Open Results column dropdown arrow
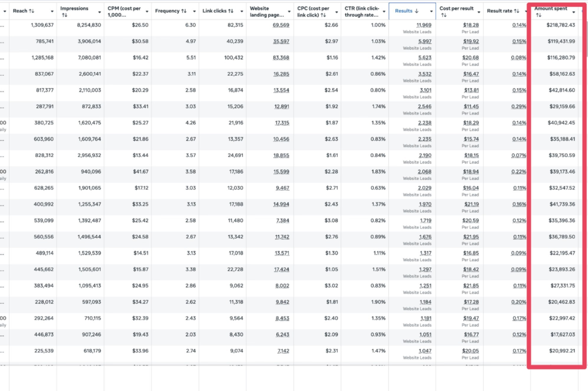 (x=431, y=11)
